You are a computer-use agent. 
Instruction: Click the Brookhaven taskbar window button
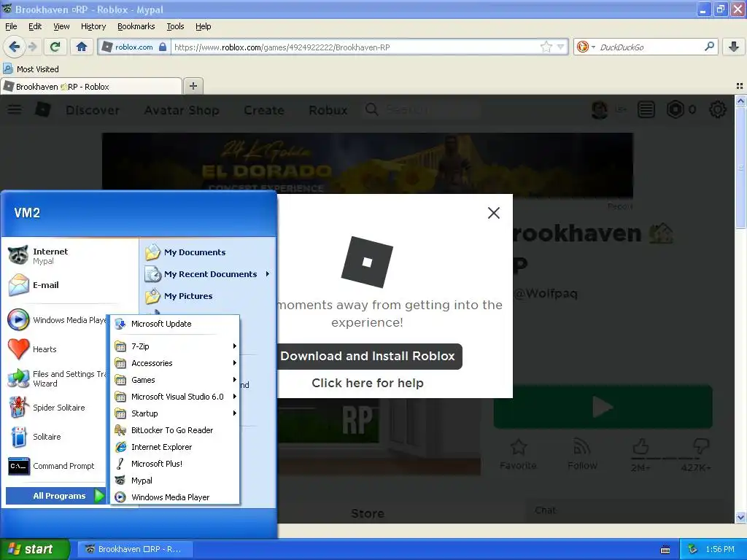click(x=135, y=549)
